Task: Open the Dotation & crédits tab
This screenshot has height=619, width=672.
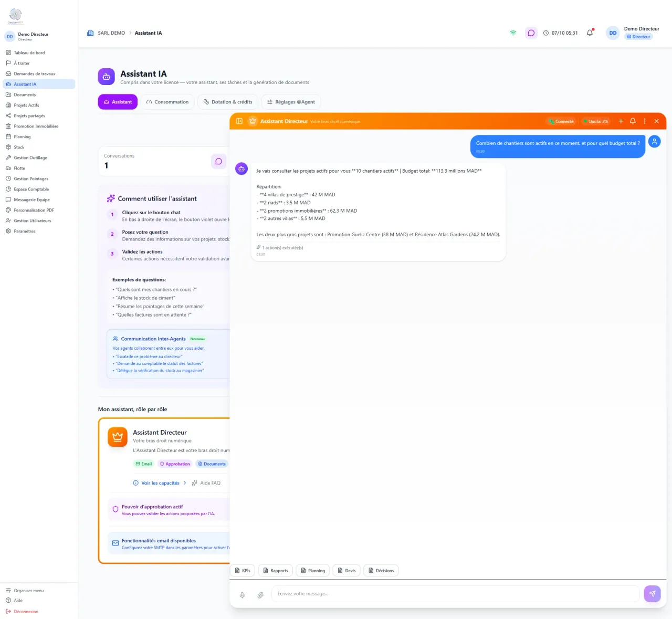Action: tap(228, 102)
